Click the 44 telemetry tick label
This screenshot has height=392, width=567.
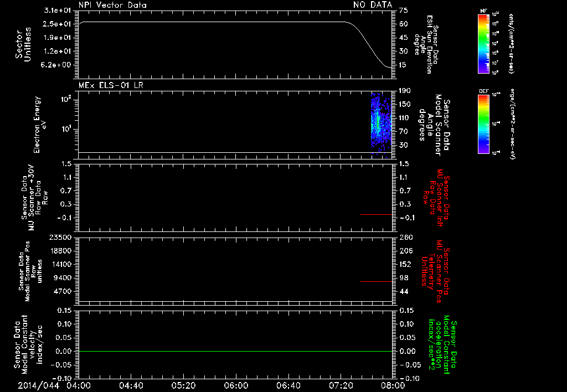pyautogui.click(x=404, y=291)
